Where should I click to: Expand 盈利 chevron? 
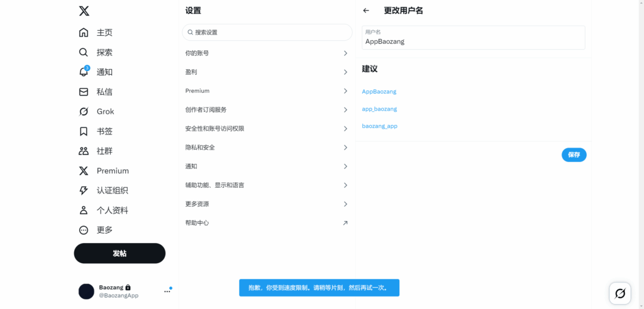click(x=345, y=72)
